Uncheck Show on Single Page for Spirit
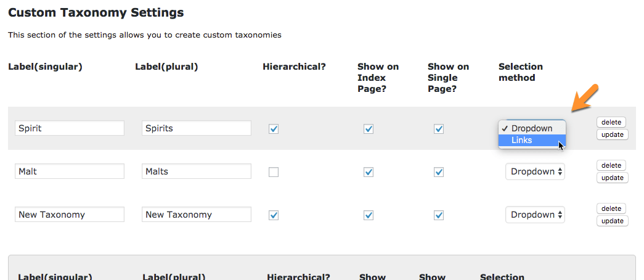 pyautogui.click(x=439, y=129)
